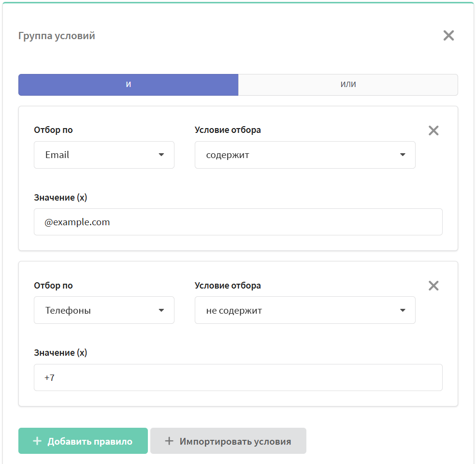
Task: Delete the Телефоны filter rule
Action: pos(433,286)
